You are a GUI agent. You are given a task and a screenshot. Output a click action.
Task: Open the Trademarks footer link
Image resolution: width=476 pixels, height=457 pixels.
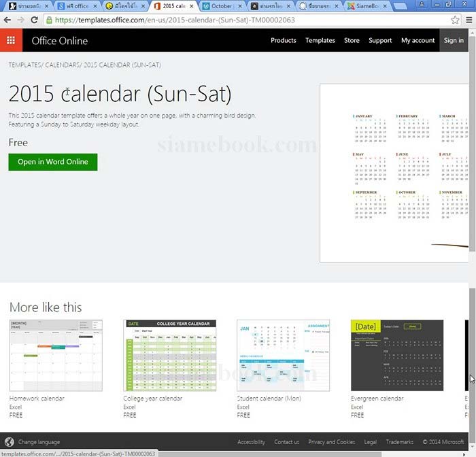click(x=400, y=442)
